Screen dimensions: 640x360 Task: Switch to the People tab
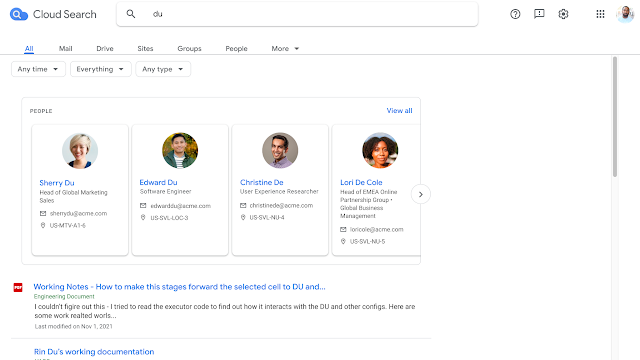point(236,49)
